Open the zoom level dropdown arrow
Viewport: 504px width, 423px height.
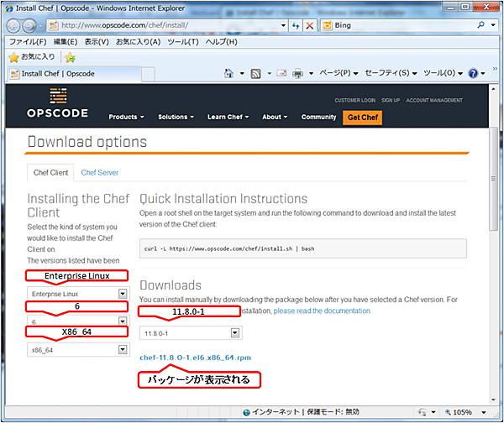(x=484, y=412)
